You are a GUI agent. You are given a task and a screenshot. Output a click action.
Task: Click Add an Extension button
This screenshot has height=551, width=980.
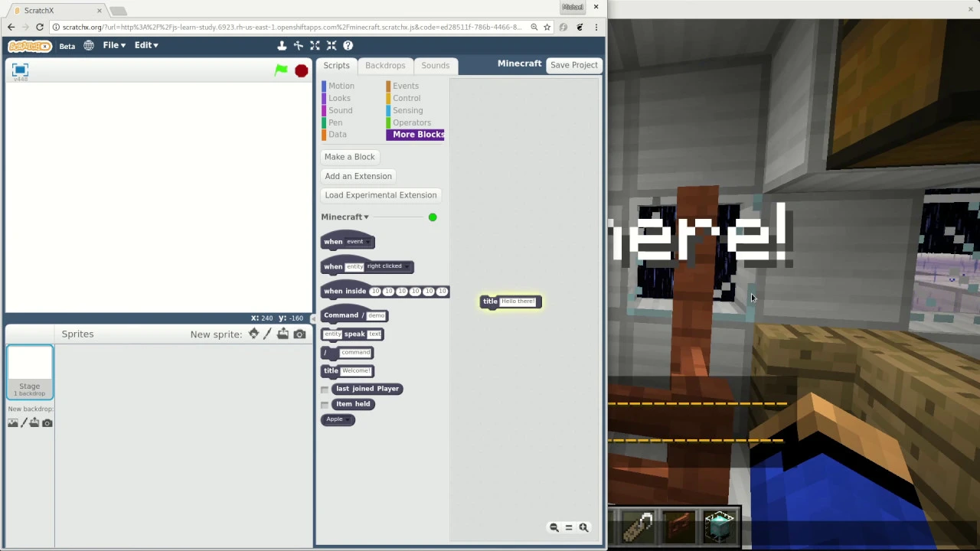[358, 176]
